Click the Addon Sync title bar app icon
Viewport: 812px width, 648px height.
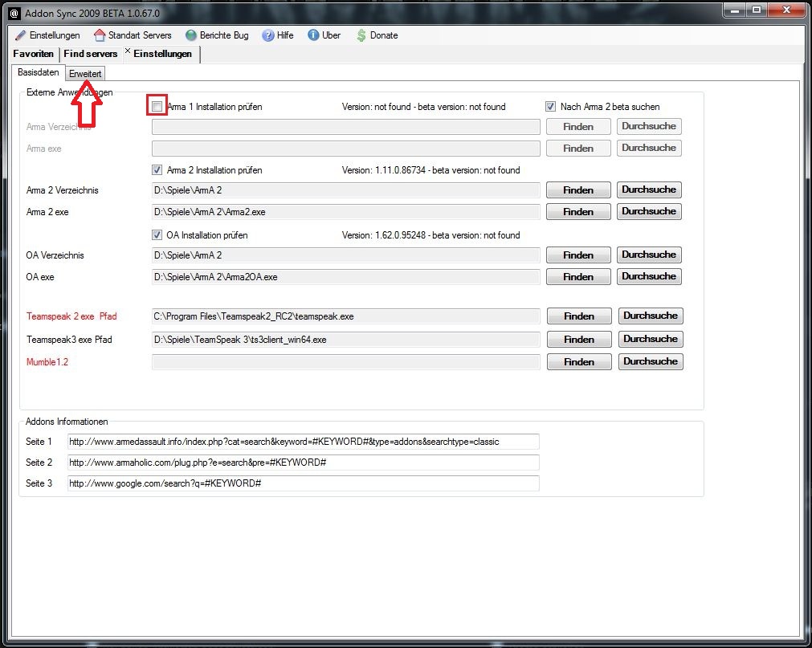click(x=11, y=11)
